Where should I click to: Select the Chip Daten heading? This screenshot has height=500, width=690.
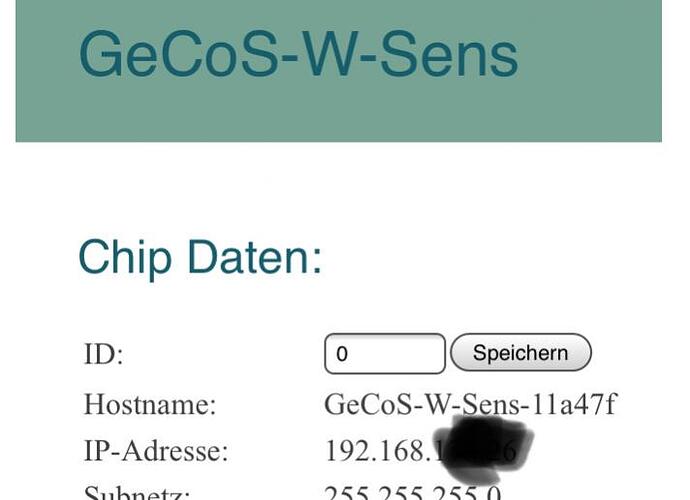click(x=200, y=257)
